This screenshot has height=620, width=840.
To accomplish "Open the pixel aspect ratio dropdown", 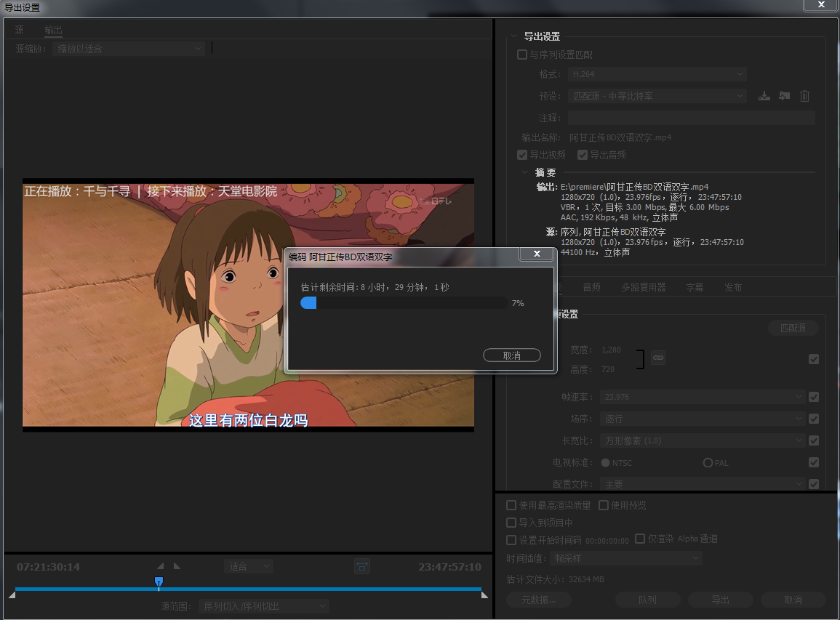I will tap(703, 440).
